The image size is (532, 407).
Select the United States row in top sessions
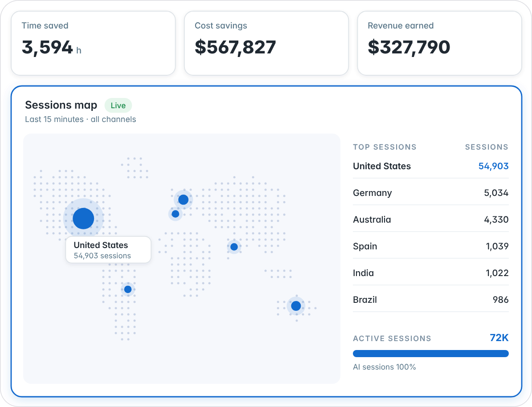430,166
